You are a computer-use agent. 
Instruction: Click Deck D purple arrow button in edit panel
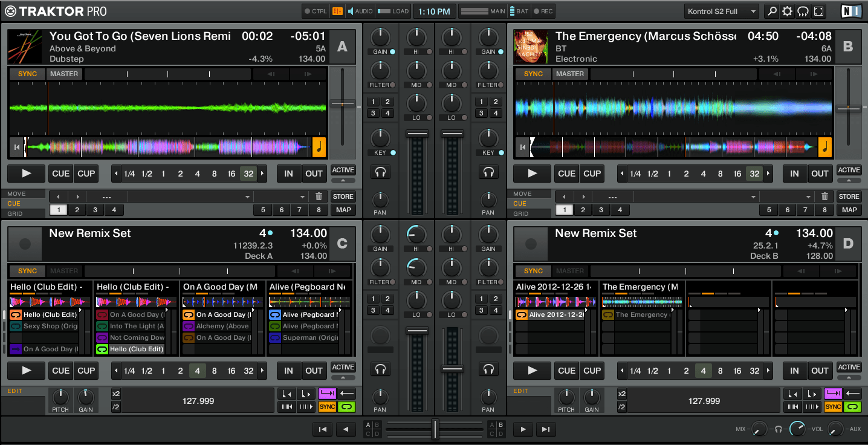point(834,394)
